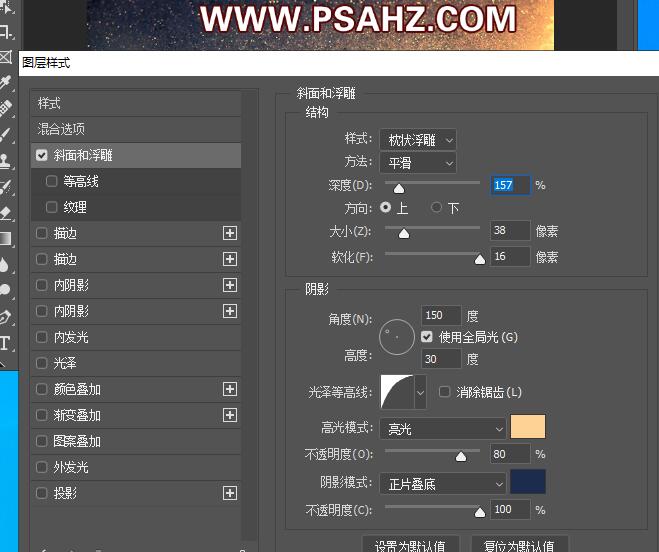Select the History Brush tool
The width and height of the screenshot is (659, 552).
[6, 187]
